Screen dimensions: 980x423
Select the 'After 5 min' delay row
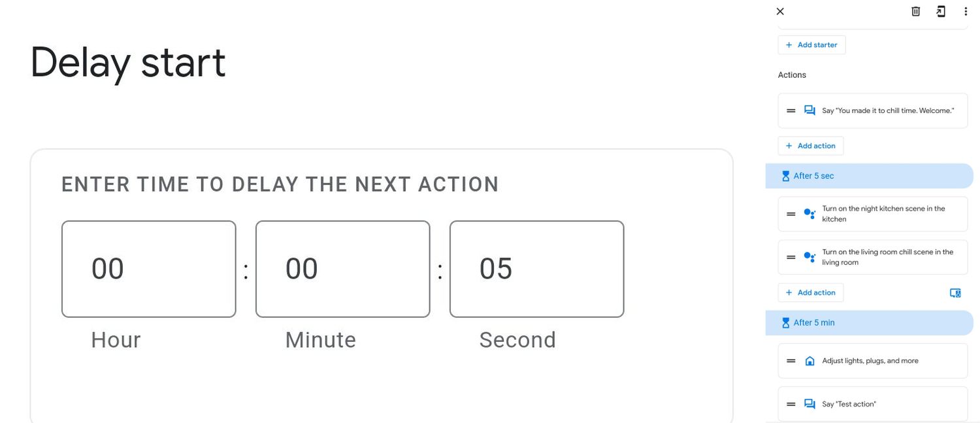(x=869, y=322)
